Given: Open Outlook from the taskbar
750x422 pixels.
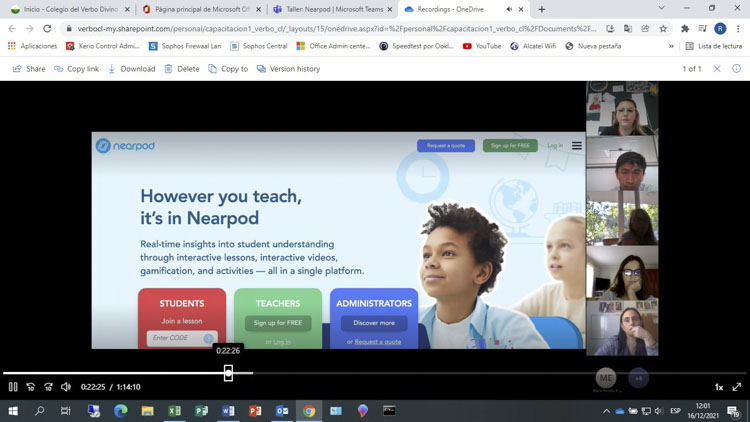Looking at the screenshot, I should click(282, 411).
